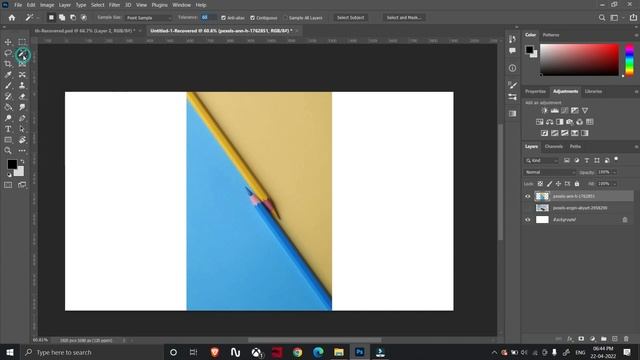640x360 pixels.
Task: Open the Kind filter dropdown in Layers
Action: tap(542, 161)
